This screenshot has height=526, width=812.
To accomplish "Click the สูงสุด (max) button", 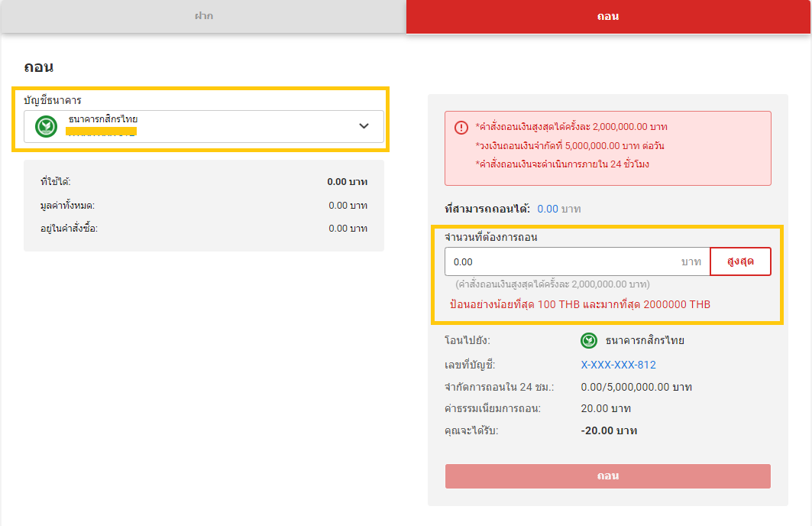I will [x=740, y=261].
